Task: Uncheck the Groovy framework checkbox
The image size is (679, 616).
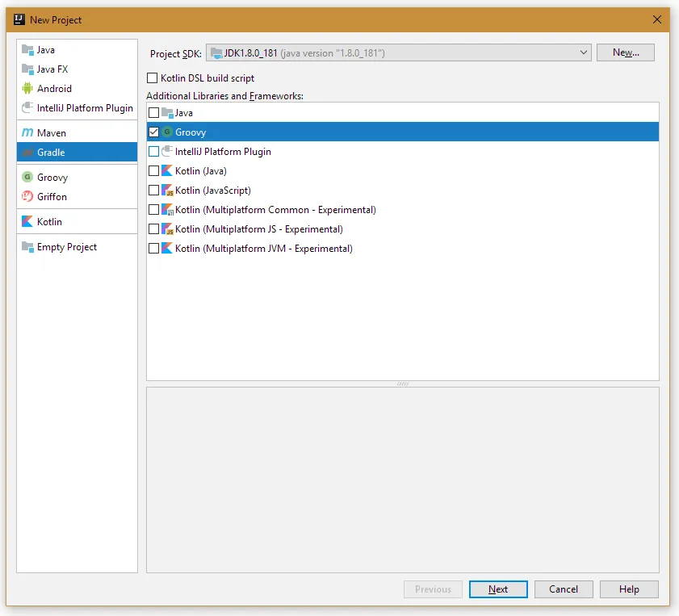Action: point(153,132)
